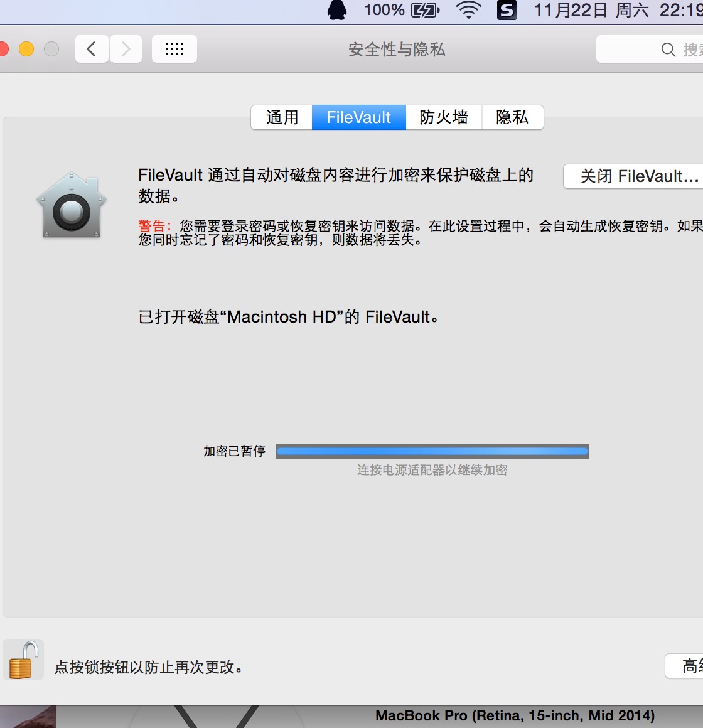Click the search field in the toolbar
The height and width of the screenshot is (728, 703).
[650, 49]
